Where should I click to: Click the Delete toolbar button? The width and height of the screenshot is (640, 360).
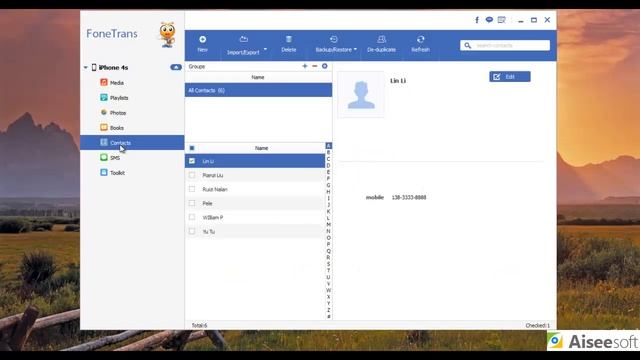(x=289, y=44)
